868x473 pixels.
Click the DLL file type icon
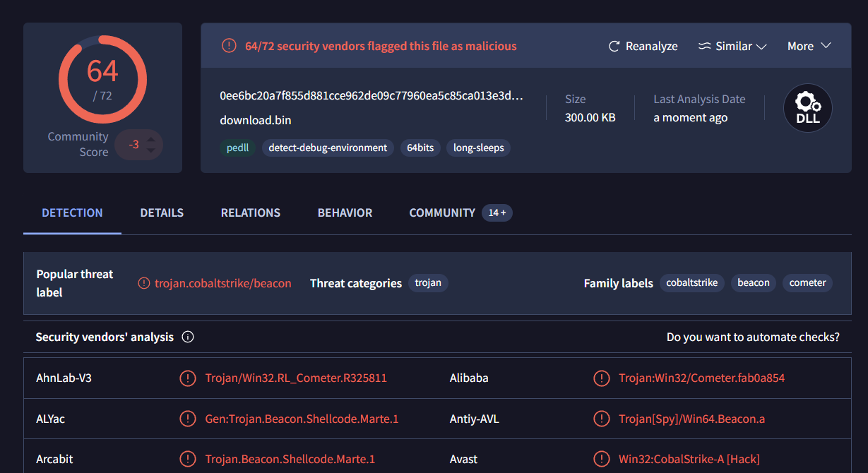(x=808, y=108)
